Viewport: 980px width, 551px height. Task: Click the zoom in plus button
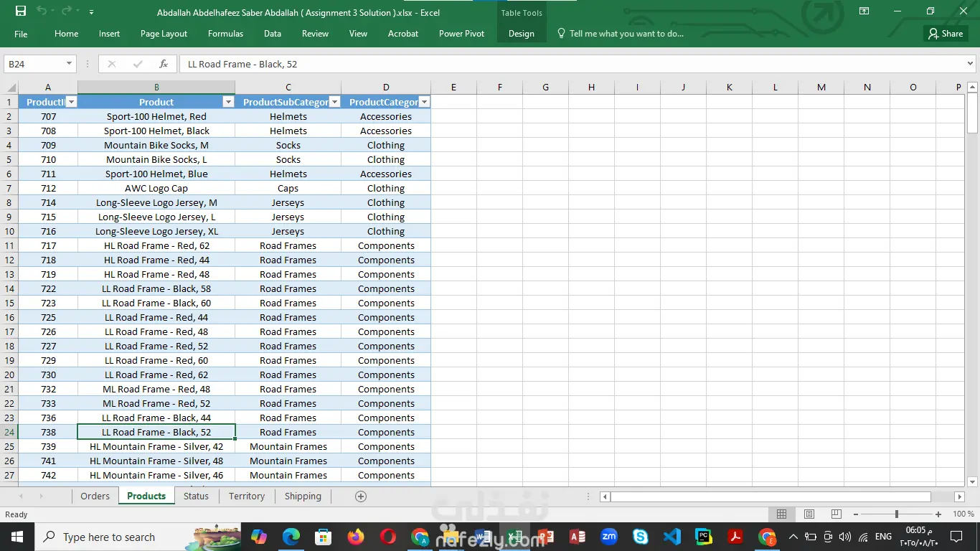pyautogui.click(x=938, y=514)
